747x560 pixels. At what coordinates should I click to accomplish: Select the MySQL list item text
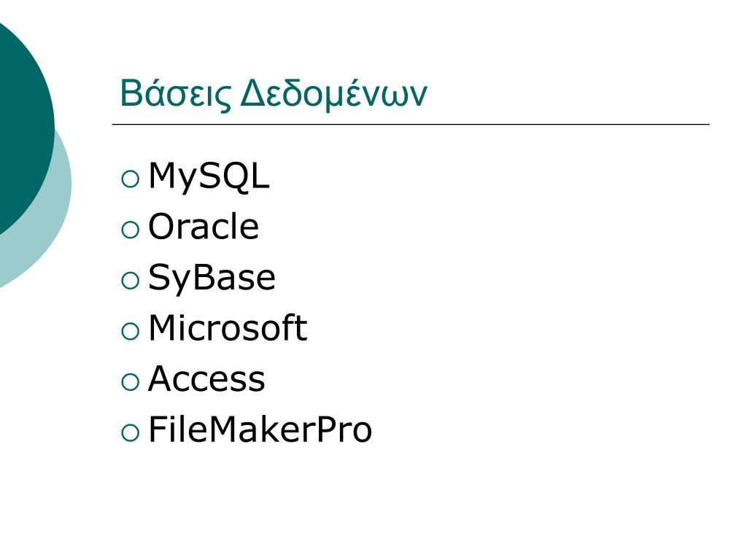point(209,177)
